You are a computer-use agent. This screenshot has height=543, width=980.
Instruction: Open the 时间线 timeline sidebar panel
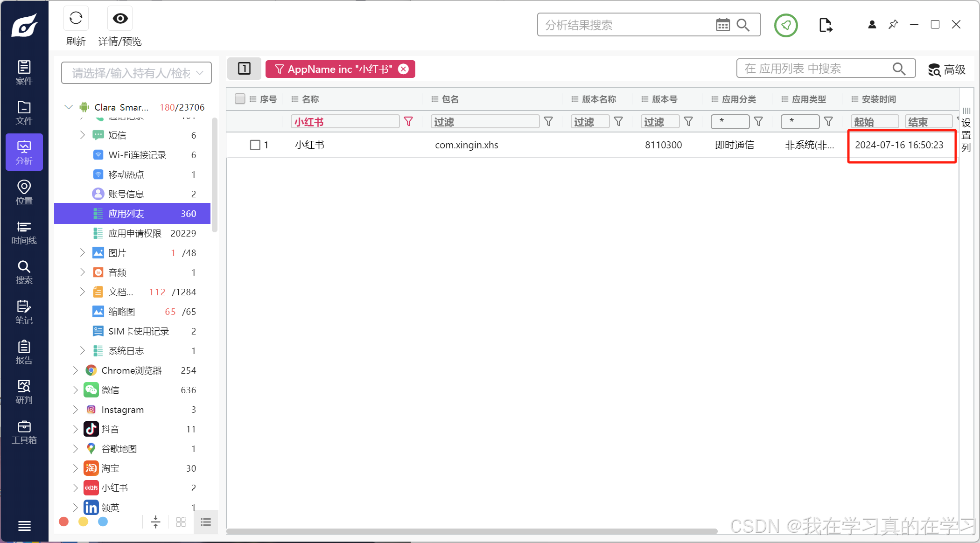(24, 232)
